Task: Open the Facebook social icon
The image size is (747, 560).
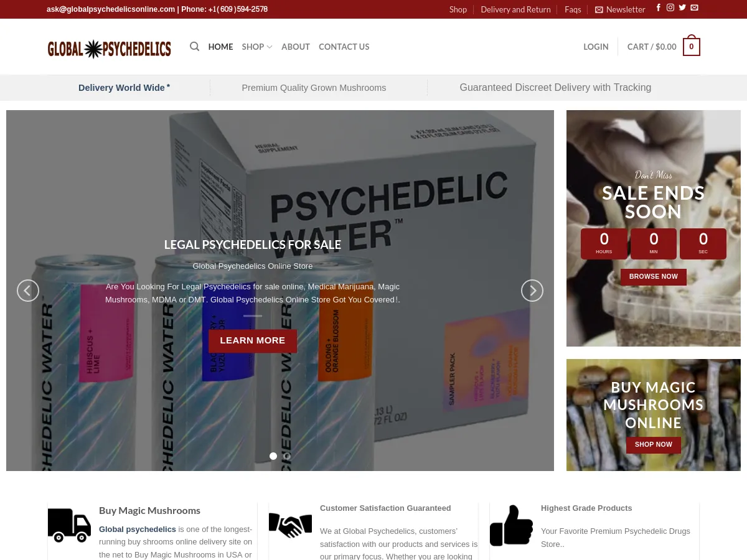Action: (x=659, y=8)
